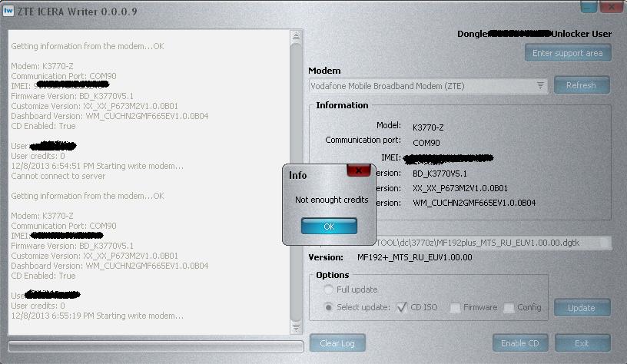The width and height of the screenshot is (627, 364).
Task: Click log scrollbar up arrow
Action: pyautogui.click(x=297, y=36)
